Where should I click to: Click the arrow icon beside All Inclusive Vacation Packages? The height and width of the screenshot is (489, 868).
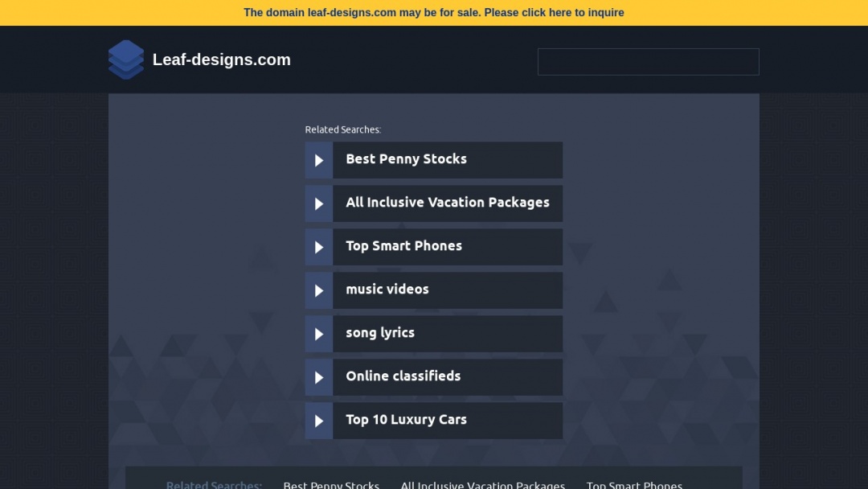click(318, 203)
